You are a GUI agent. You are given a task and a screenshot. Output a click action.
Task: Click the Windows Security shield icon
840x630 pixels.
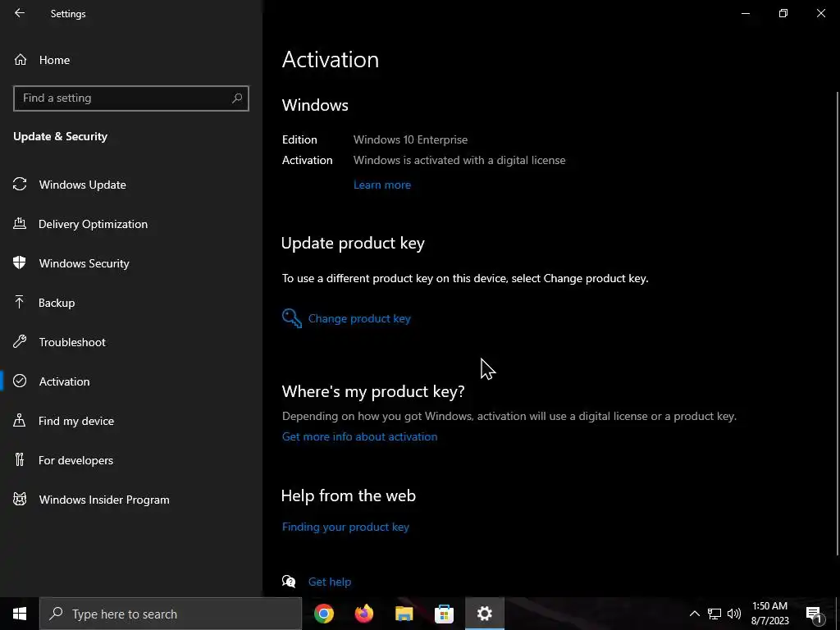pyautogui.click(x=20, y=262)
